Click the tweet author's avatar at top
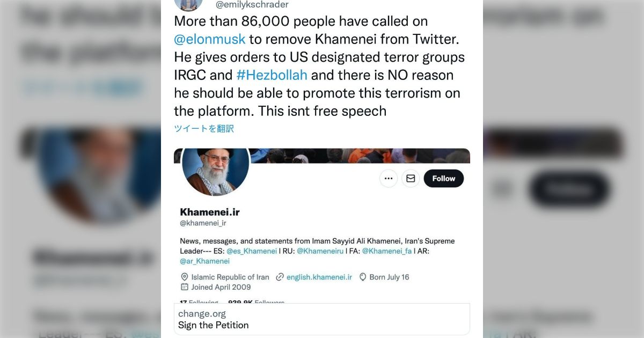Image resolution: width=644 pixels, height=338 pixels. click(x=188, y=4)
